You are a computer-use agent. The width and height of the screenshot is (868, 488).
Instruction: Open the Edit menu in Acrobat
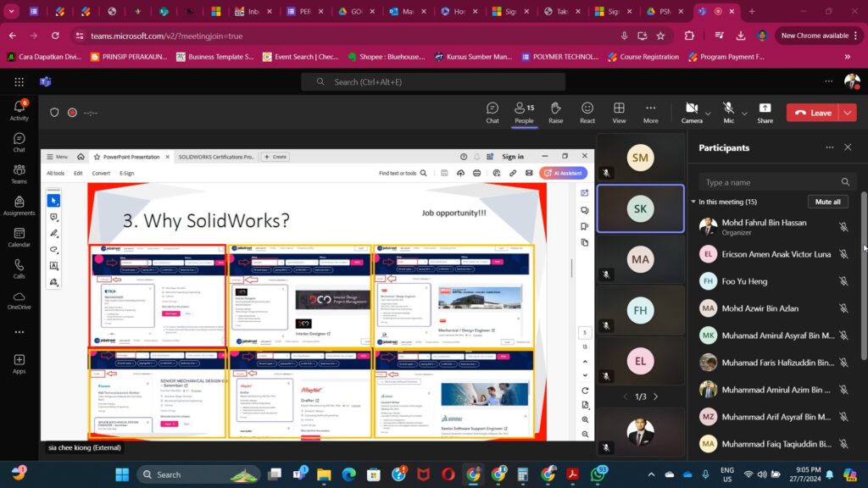pyautogui.click(x=78, y=173)
